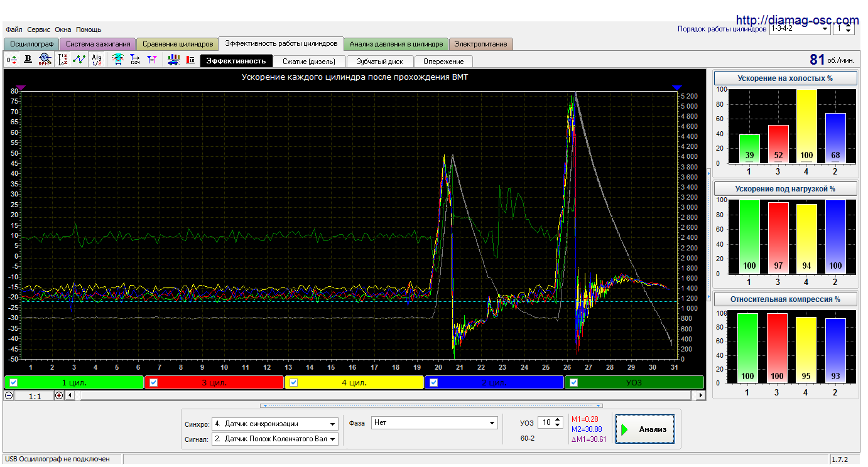Click the zoom out minus circle
Image resolution: width=868 pixels, height=467 pixels.
coord(9,395)
